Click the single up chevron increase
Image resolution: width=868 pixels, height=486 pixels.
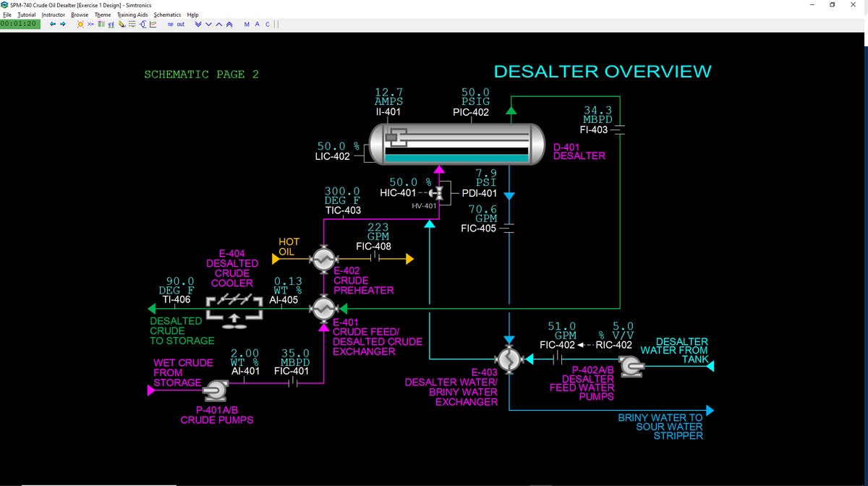pyautogui.click(x=219, y=24)
